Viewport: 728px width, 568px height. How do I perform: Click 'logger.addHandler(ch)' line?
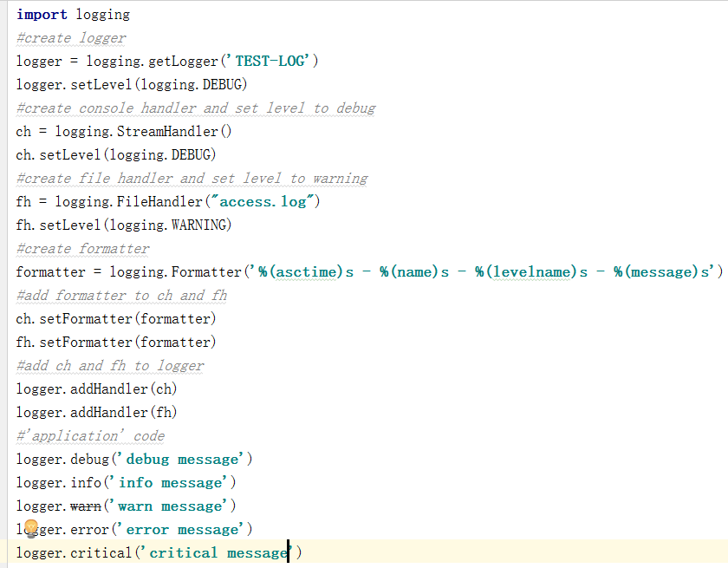(x=96, y=388)
